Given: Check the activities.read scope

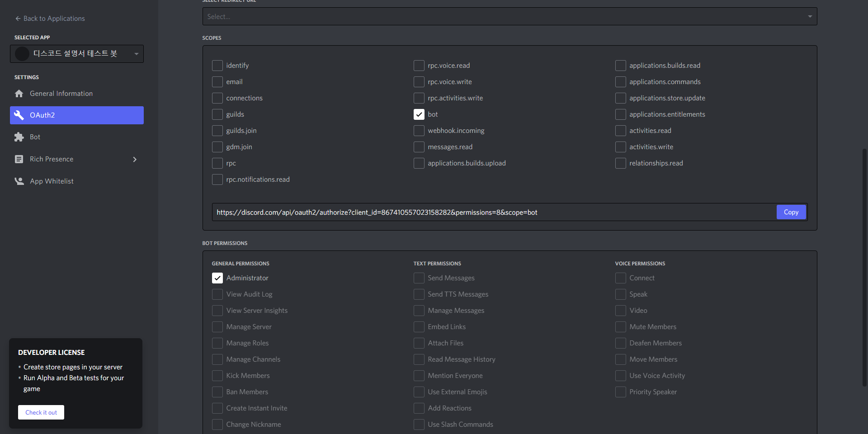Looking at the screenshot, I should 621,131.
